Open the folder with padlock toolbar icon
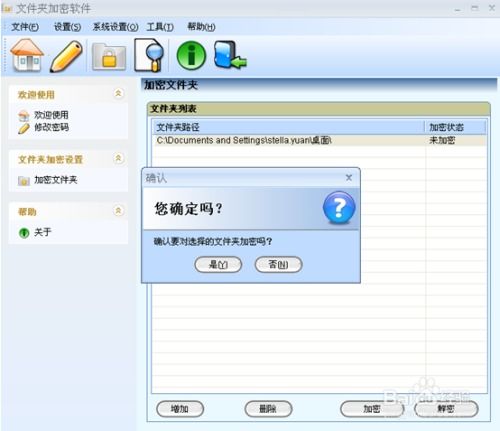This screenshot has width=500, height=431. [x=109, y=57]
